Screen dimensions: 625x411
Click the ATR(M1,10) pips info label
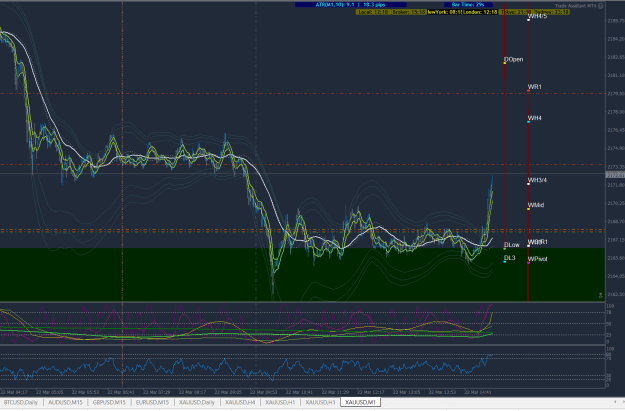[x=351, y=5]
